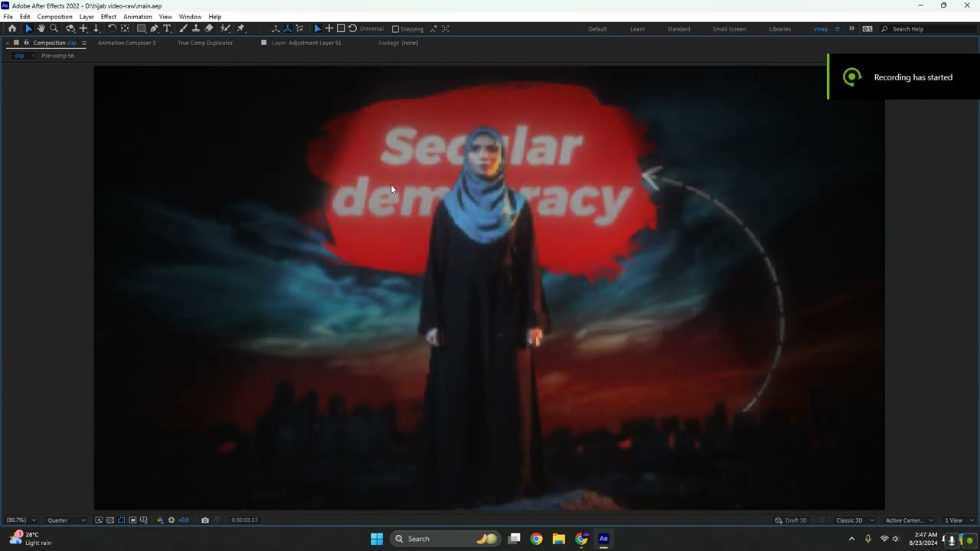The width and height of the screenshot is (980, 551).
Task: Open the Composition menu
Action: (x=54, y=17)
